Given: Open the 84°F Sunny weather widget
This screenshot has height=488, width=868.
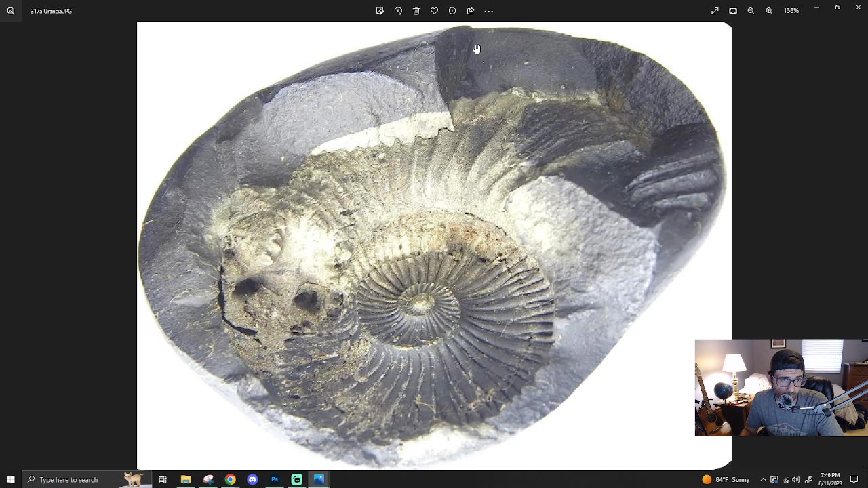Looking at the screenshot, I should [x=726, y=479].
